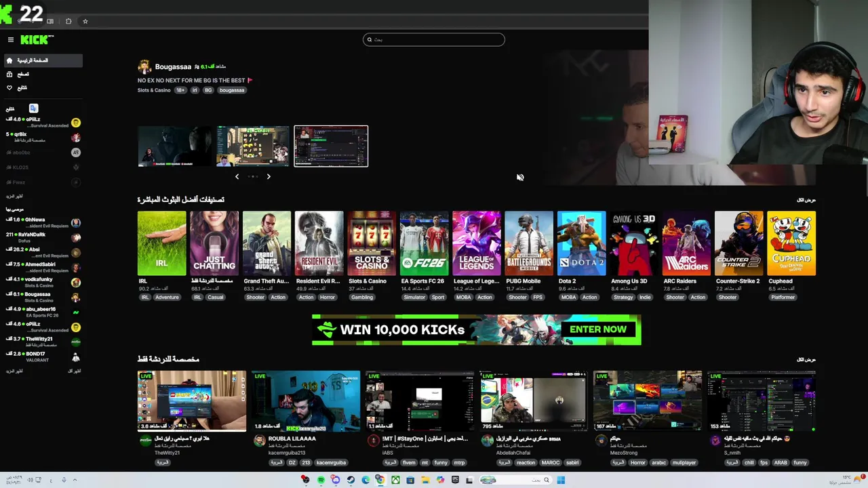Image resolution: width=868 pixels, height=488 pixels.
Task: Open League of Legends category card
Action: 477,243
